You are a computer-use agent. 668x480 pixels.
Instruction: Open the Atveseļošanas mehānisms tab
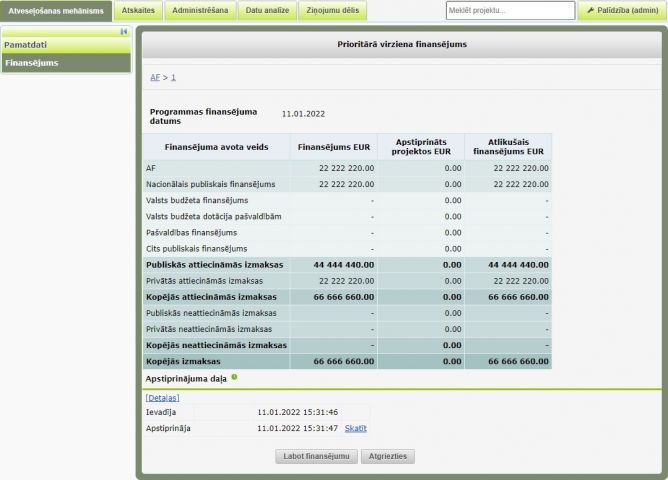coord(56,11)
